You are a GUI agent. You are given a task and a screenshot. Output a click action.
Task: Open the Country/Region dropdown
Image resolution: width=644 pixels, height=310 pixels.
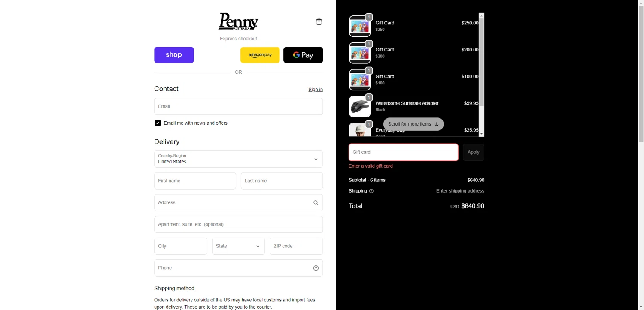pyautogui.click(x=239, y=159)
